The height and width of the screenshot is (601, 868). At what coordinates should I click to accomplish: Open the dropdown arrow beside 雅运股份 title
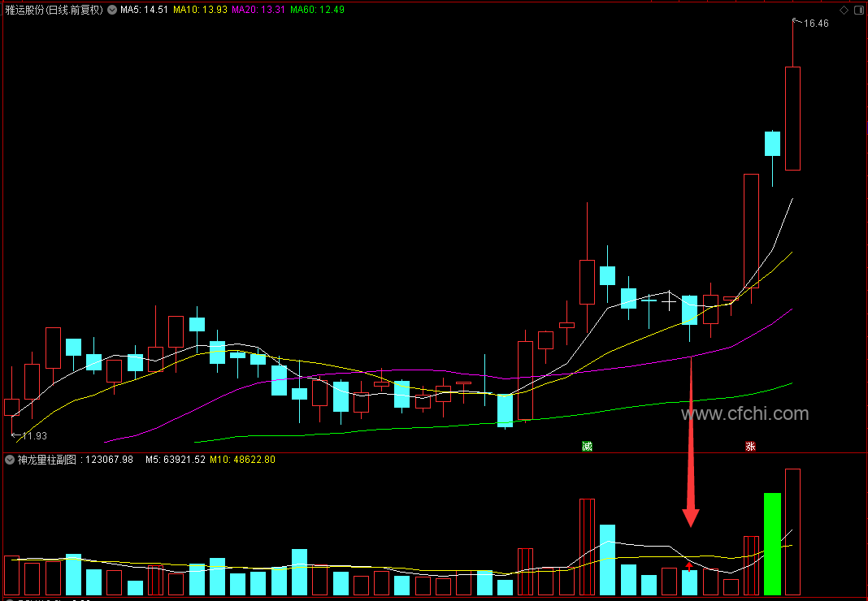coord(112,10)
